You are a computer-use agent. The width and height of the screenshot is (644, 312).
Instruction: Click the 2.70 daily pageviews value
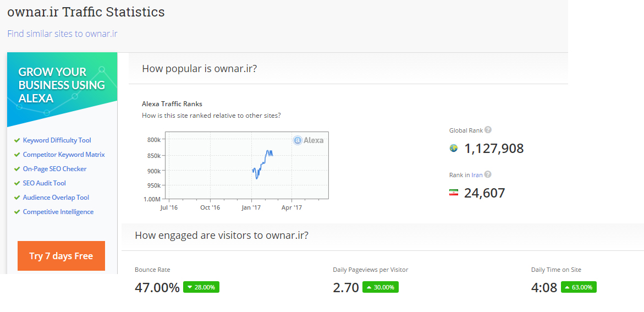pyautogui.click(x=346, y=287)
